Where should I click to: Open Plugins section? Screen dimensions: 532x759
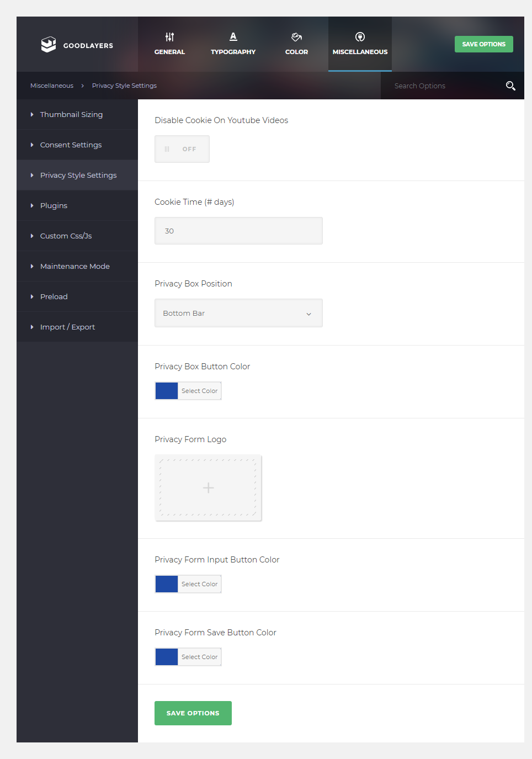pyautogui.click(x=77, y=205)
